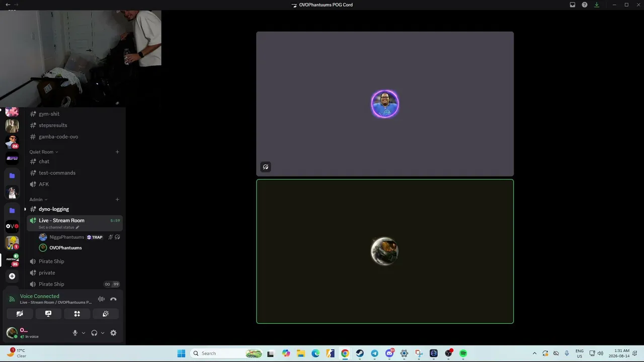Open the stepsresults channel
Image resolution: width=644 pixels, height=362 pixels.
point(74,125)
